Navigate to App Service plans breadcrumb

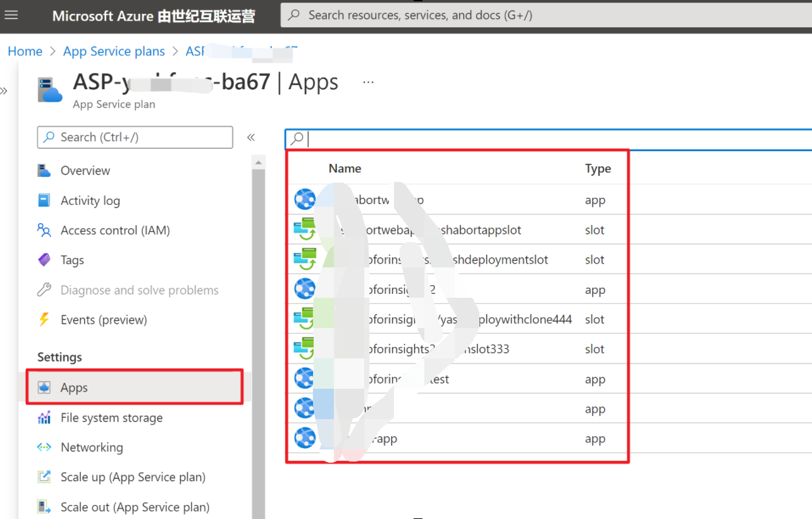click(114, 51)
